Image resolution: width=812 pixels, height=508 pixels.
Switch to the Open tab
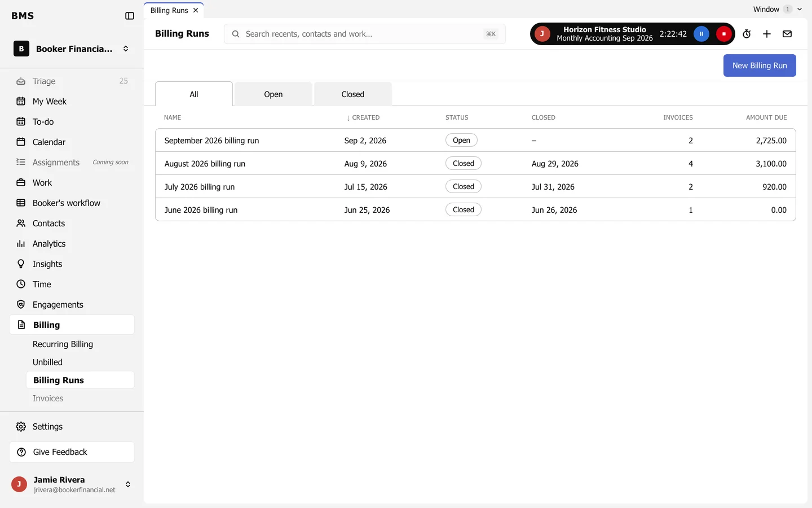coord(273,94)
